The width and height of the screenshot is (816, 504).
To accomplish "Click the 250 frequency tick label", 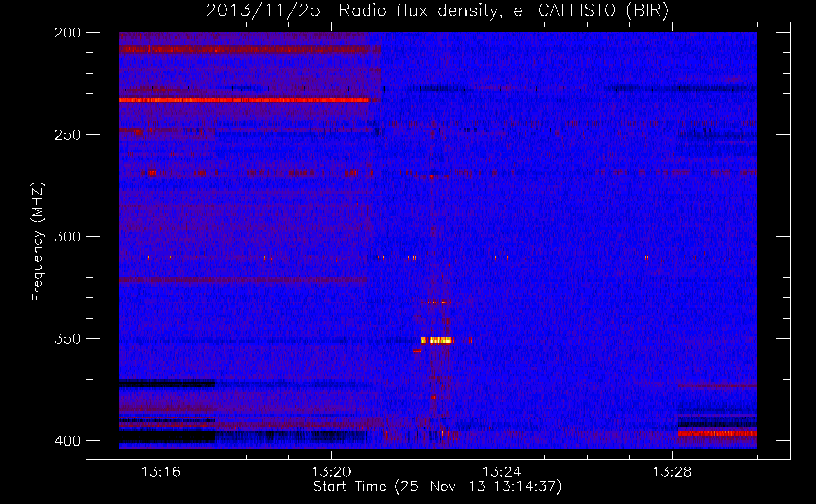I will 68,135.
